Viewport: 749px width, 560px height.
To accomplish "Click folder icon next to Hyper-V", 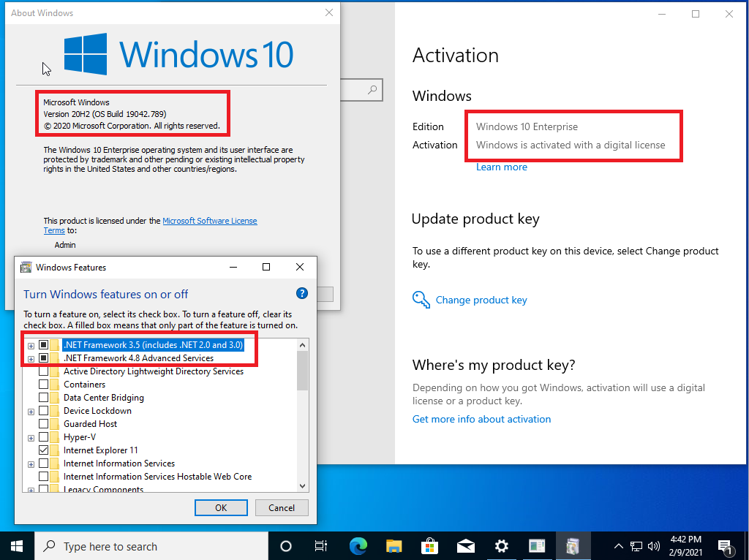I will coord(55,437).
